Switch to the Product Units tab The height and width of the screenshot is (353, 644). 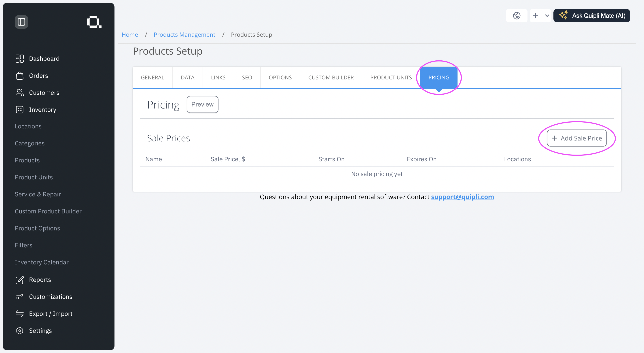point(391,78)
